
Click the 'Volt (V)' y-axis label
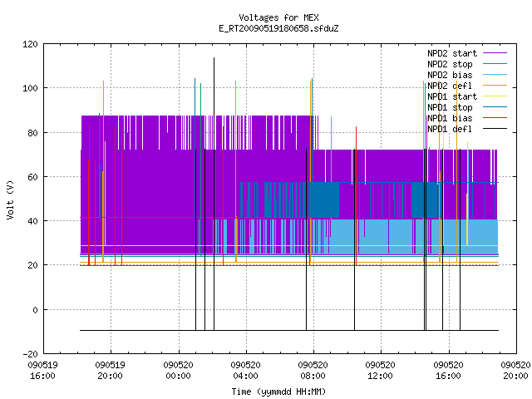tap(10, 199)
